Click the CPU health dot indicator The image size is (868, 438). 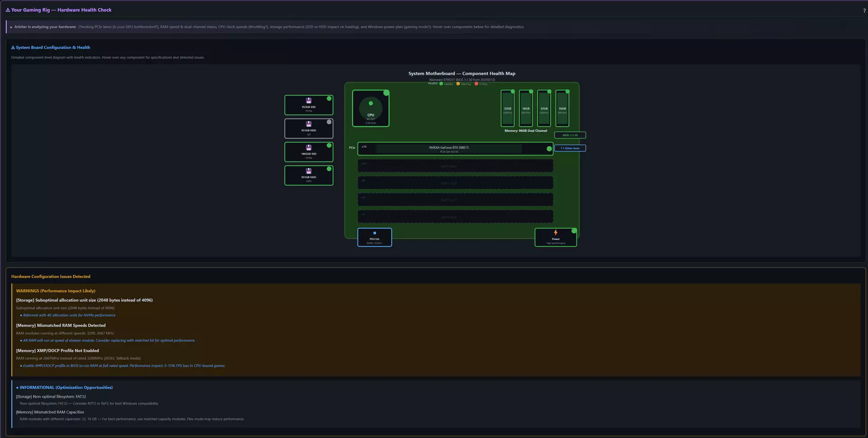[386, 93]
